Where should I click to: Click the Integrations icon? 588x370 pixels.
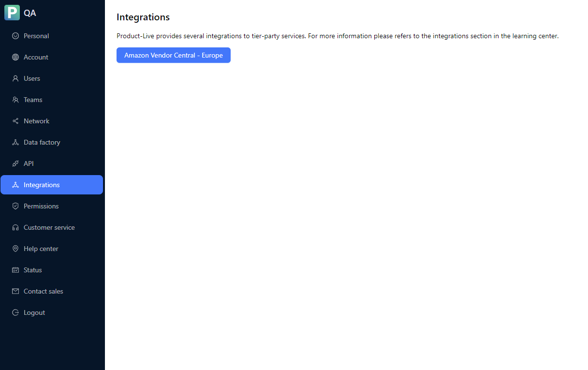[x=16, y=185]
